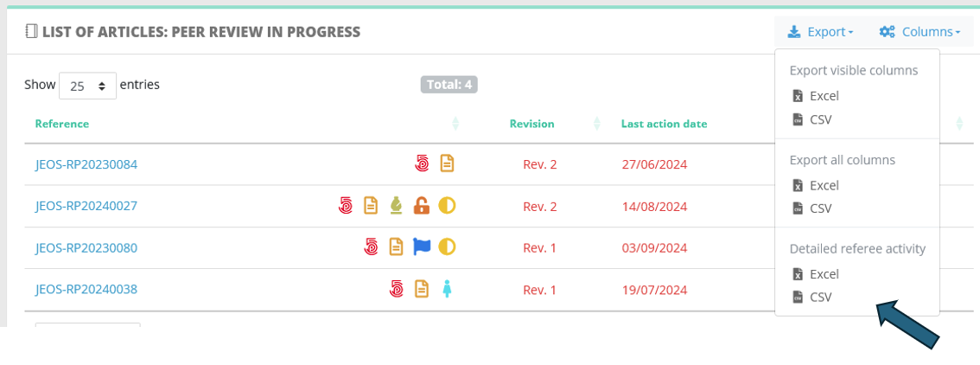The width and height of the screenshot is (980, 365).
Task: Click the blue flag icon for JEOS-RP20230080
Action: 422,247
